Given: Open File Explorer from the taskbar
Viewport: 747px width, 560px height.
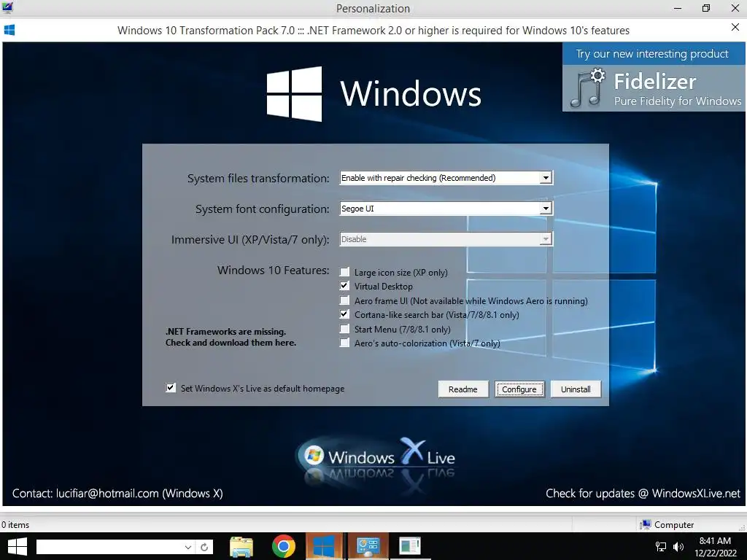Looking at the screenshot, I should point(241,547).
